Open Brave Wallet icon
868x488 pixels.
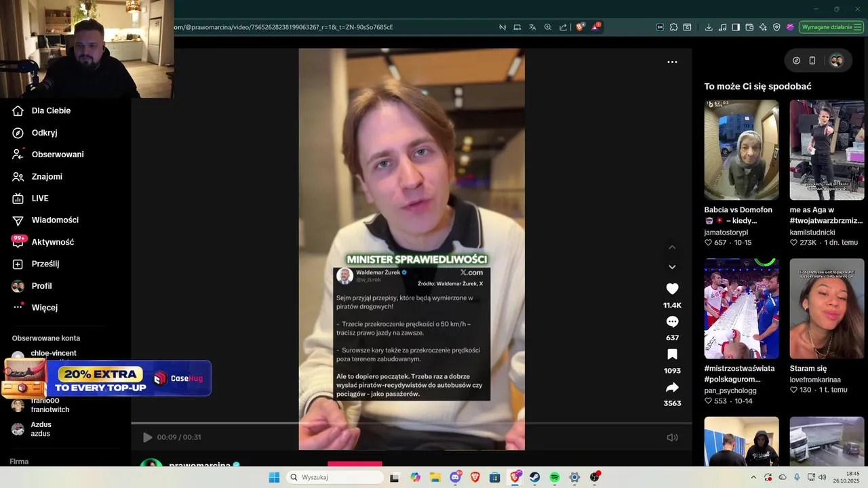[x=749, y=27]
